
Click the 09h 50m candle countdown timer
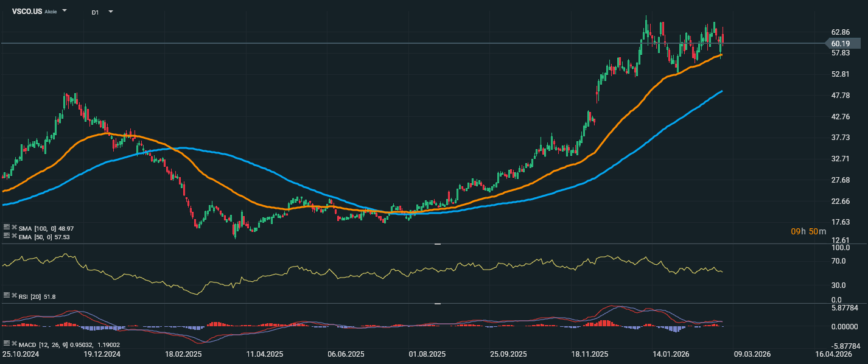click(808, 231)
